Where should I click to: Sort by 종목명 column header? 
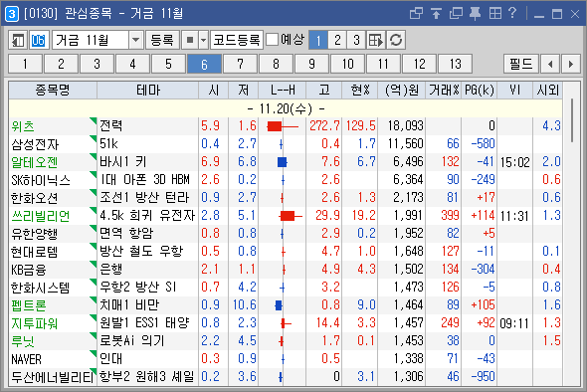(x=53, y=91)
